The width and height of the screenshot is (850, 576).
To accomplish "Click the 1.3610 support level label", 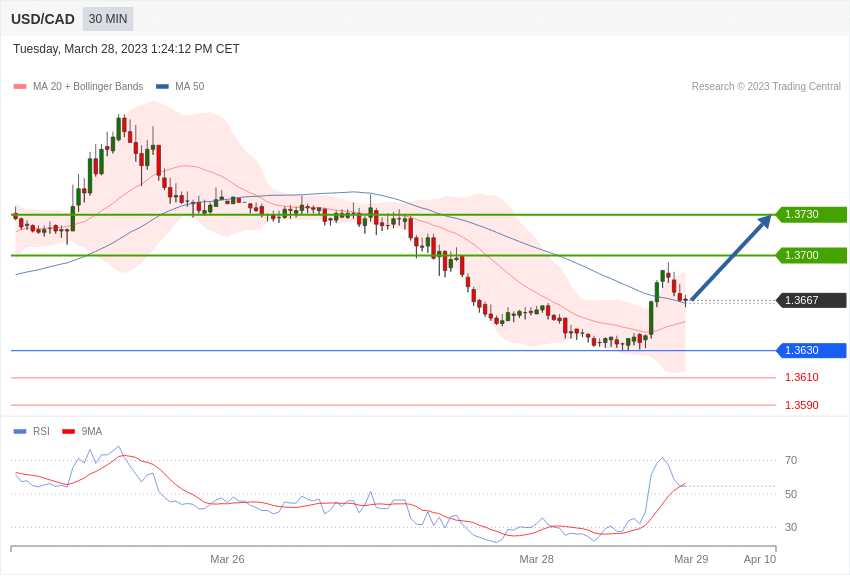I will coord(802,377).
